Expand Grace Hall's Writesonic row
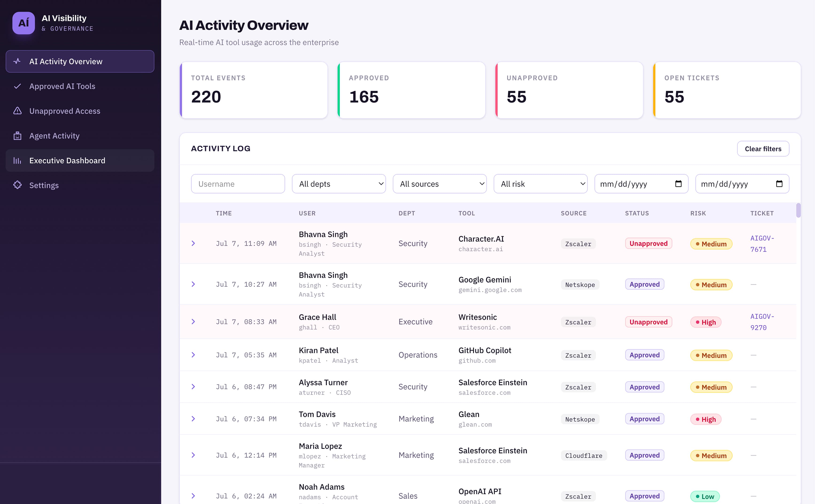Image resolution: width=815 pixels, height=504 pixels. [193, 322]
